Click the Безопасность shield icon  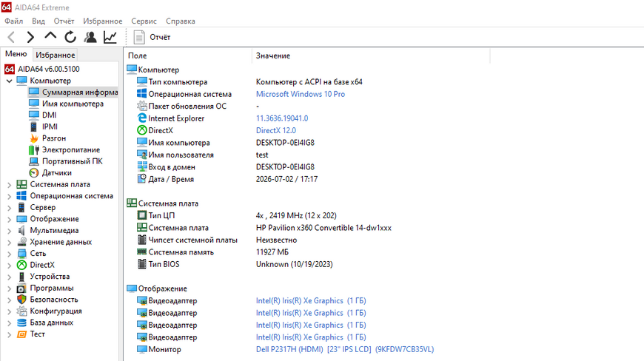pos(21,300)
